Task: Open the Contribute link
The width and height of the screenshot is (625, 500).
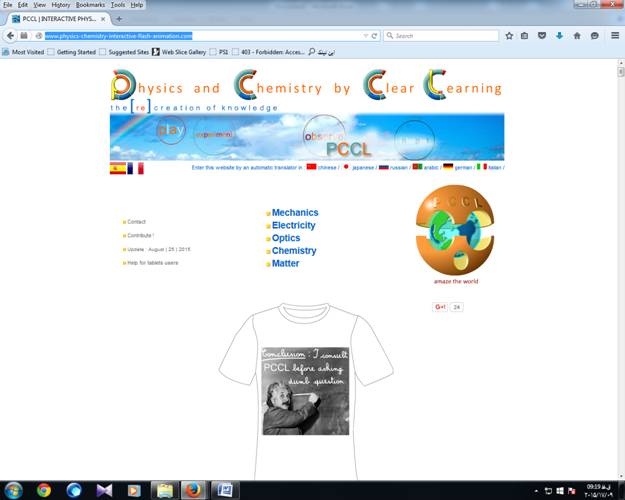Action: [140, 235]
